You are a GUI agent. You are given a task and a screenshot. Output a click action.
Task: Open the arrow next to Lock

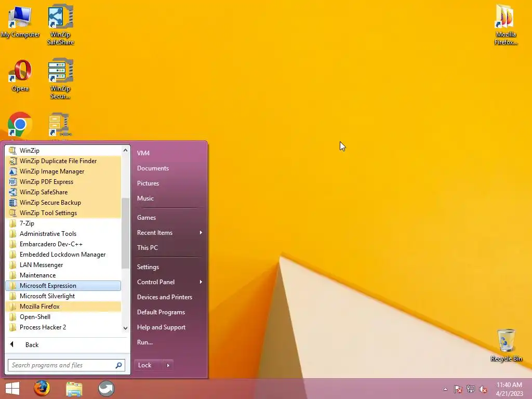click(x=168, y=365)
